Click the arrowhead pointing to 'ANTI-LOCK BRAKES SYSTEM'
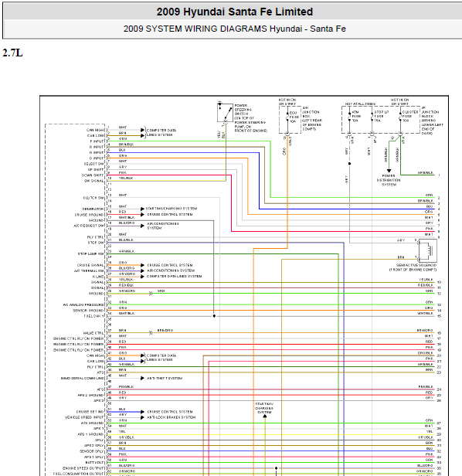 [x=142, y=417]
